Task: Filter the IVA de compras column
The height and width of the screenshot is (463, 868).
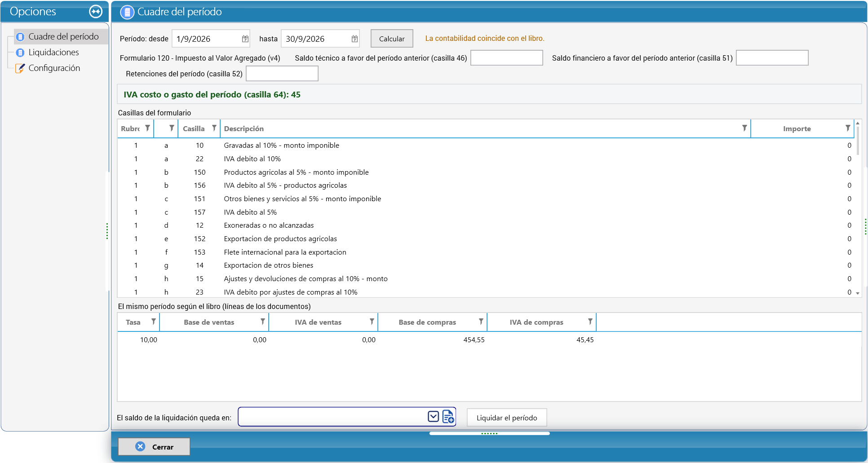Action: click(x=590, y=322)
